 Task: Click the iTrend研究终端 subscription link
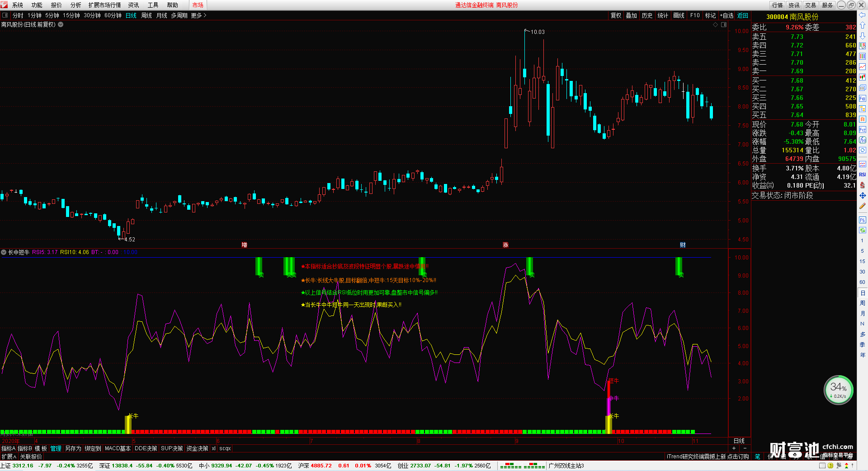pos(708,457)
